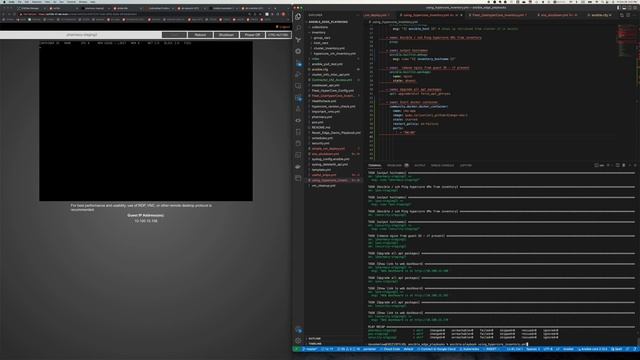Collapse the inventory folder in the Explorer
The height and width of the screenshot is (360, 640).
[x=318, y=33]
